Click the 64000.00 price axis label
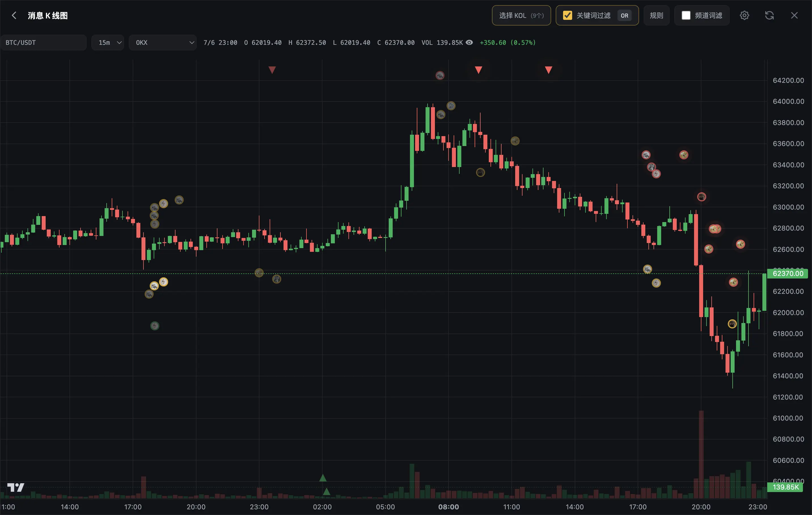This screenshot has width=812, height=515. 788,101
